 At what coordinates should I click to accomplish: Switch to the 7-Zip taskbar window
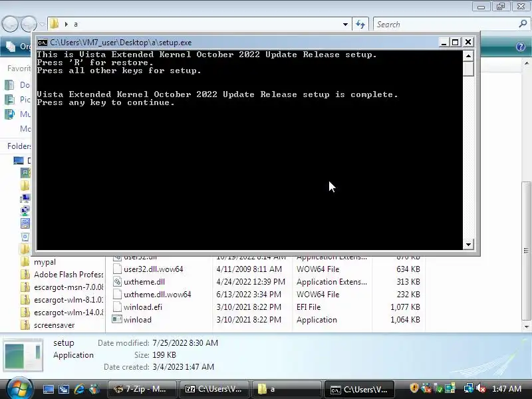(x=142, y=389)
